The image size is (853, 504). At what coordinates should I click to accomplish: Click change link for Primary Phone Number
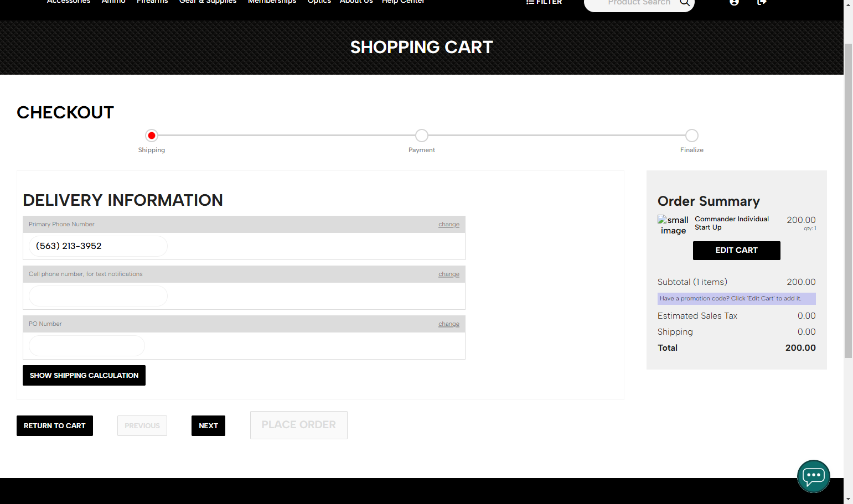(x=449, y=225)
